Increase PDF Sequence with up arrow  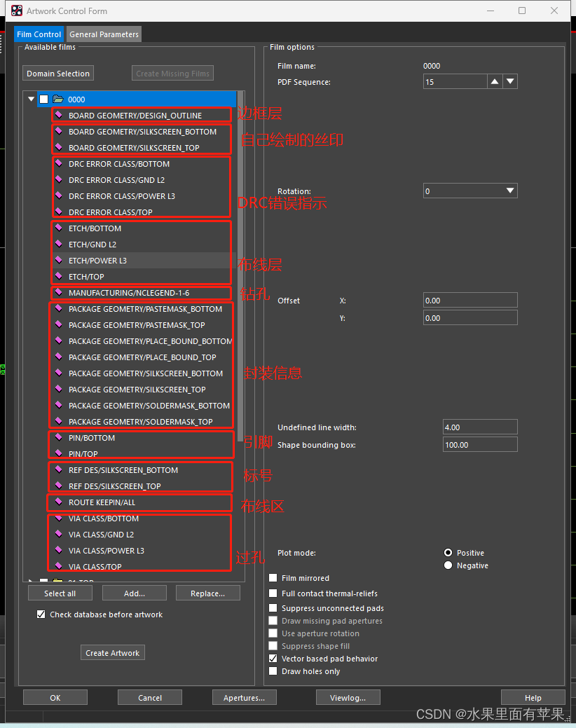pos(495,82)
